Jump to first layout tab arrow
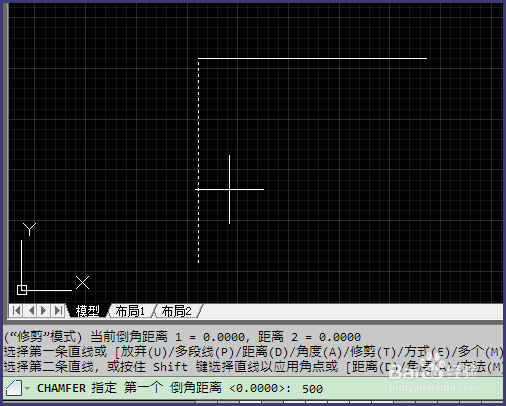Viewport: 506px width, 406px height. pyautogui.click(x=16, y=311)
